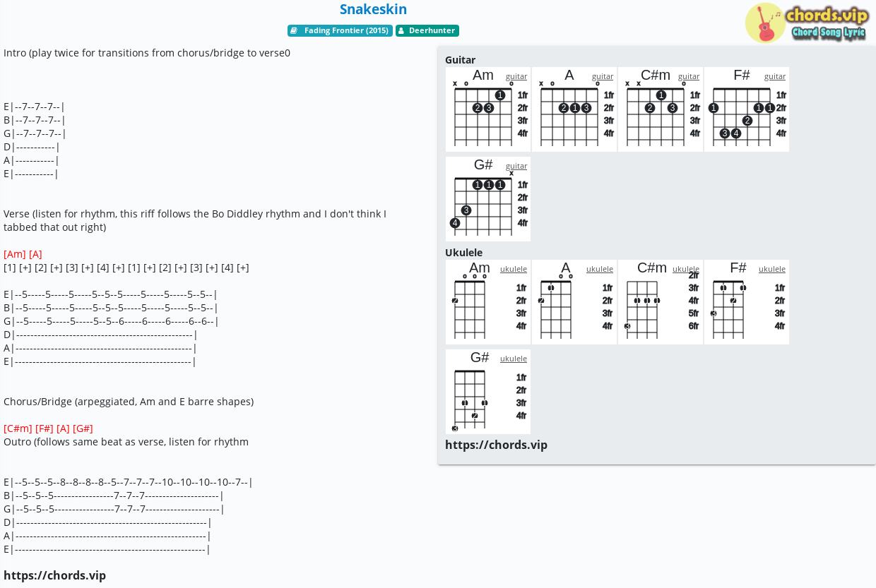Click the artist person icon in tag
876x588 pixels.
tap(401, 30)
